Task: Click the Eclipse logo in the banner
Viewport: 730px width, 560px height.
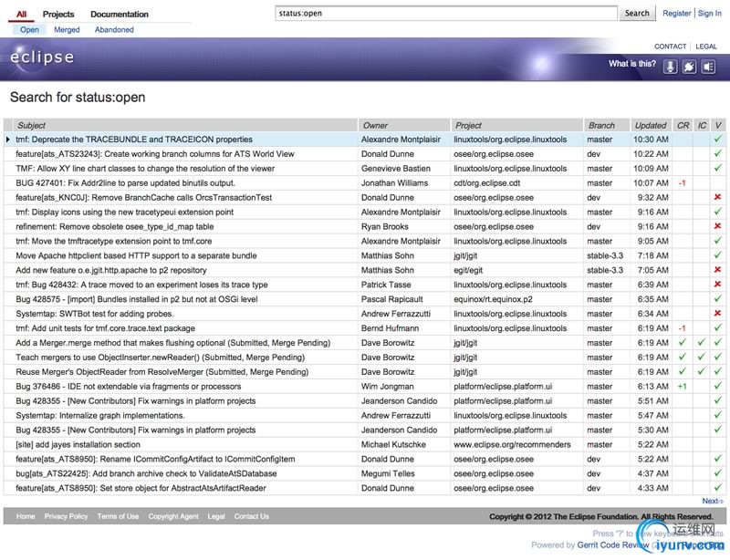Action: [x=42, y=57]
